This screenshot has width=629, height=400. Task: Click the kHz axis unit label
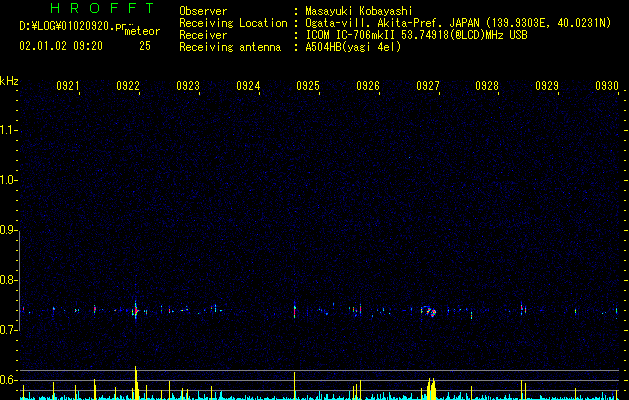9,81
